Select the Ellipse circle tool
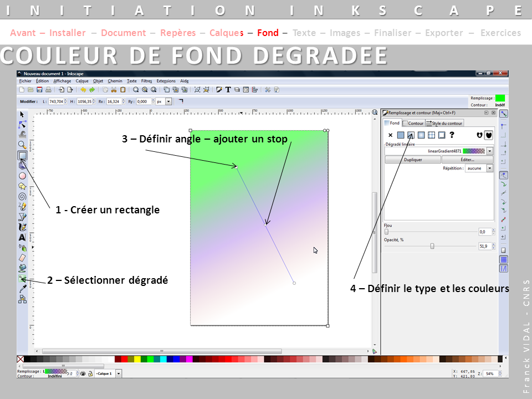The width and height of the screenshot is (532, 399). (x=22, y=176)
